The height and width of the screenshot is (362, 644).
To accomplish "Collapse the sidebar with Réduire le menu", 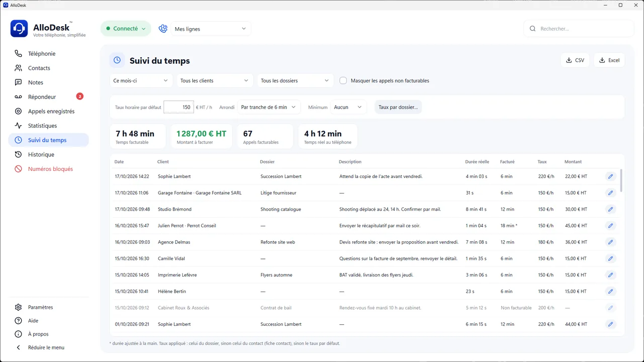I will (x=48, y=347).
